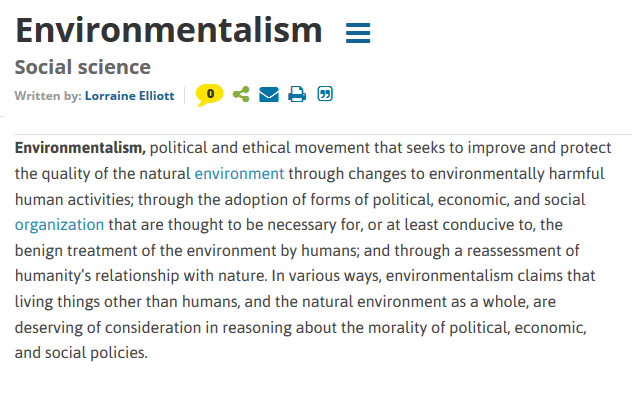Viewport: 632px width, 401px height.
Task: Open the article contents hamburger menu
Action: [358, 33]
